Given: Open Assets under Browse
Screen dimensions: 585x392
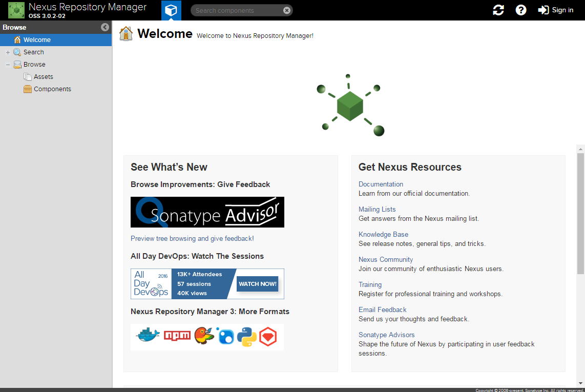Looking at the screenshot, I should (43, 77).
